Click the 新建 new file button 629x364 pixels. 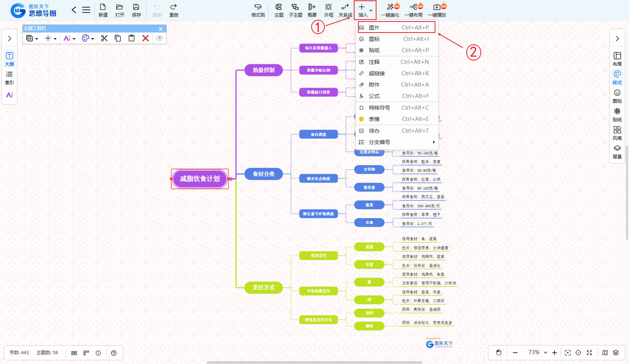coord(103,10)
